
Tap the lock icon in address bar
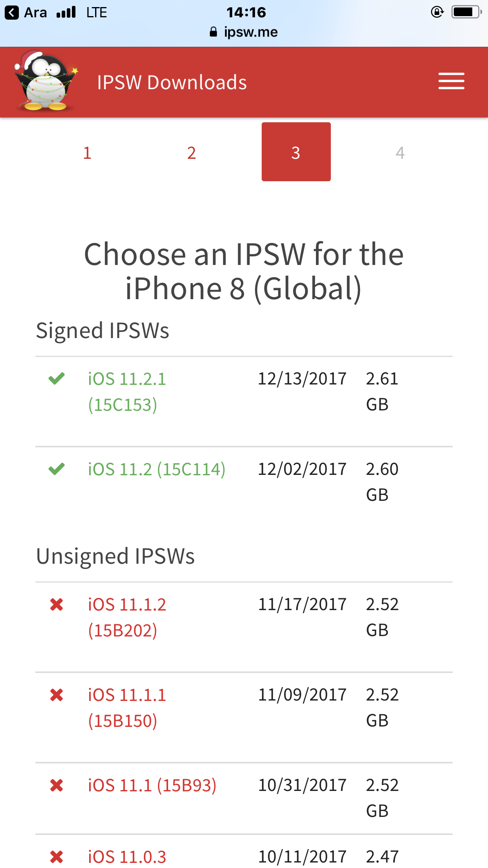pos(213,32)
